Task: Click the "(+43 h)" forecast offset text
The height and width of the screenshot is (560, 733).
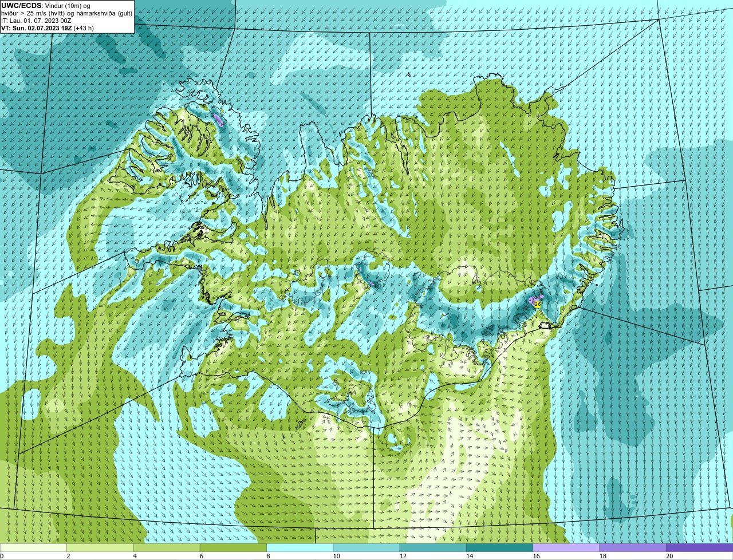Action: [x=84, y=28]
